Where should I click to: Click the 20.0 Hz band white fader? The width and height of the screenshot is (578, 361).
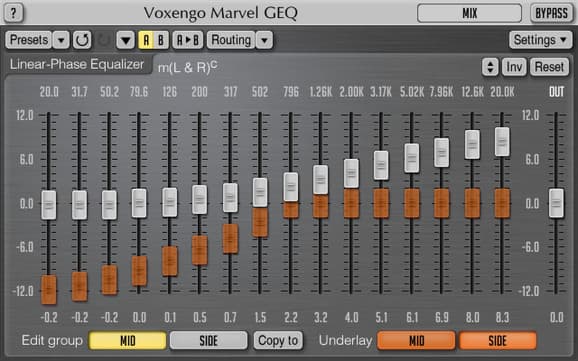coord(49,205)
